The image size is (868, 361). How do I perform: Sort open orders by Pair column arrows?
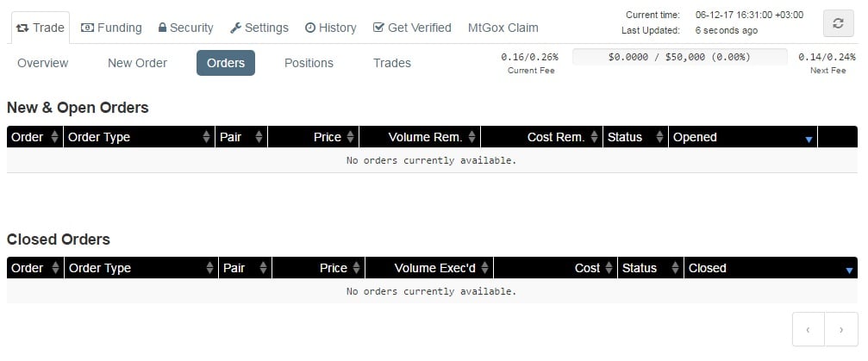click(259, 137)
